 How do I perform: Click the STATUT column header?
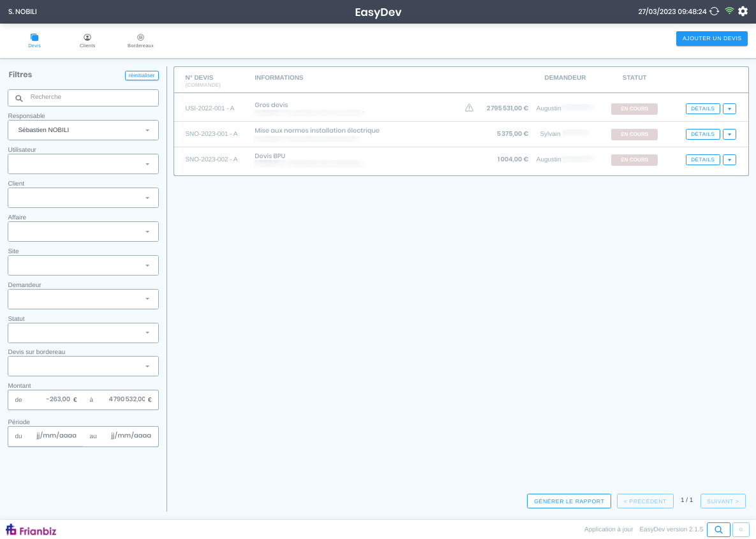634,78
